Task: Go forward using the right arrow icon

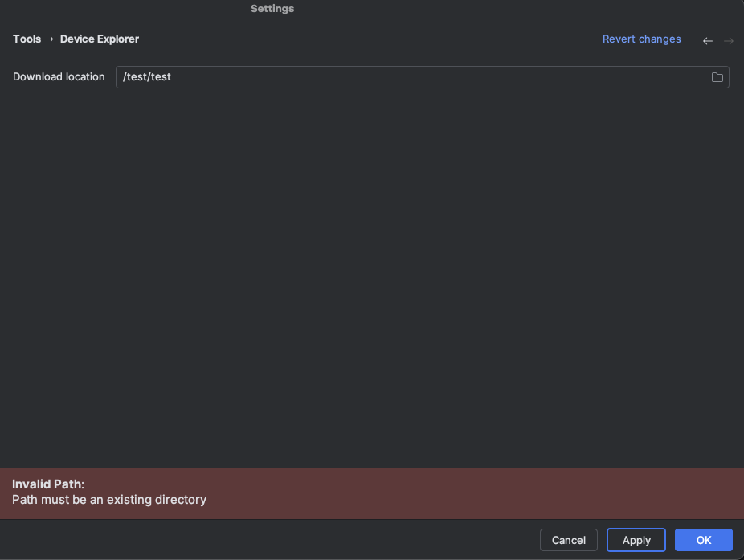Action: [729, 41]
